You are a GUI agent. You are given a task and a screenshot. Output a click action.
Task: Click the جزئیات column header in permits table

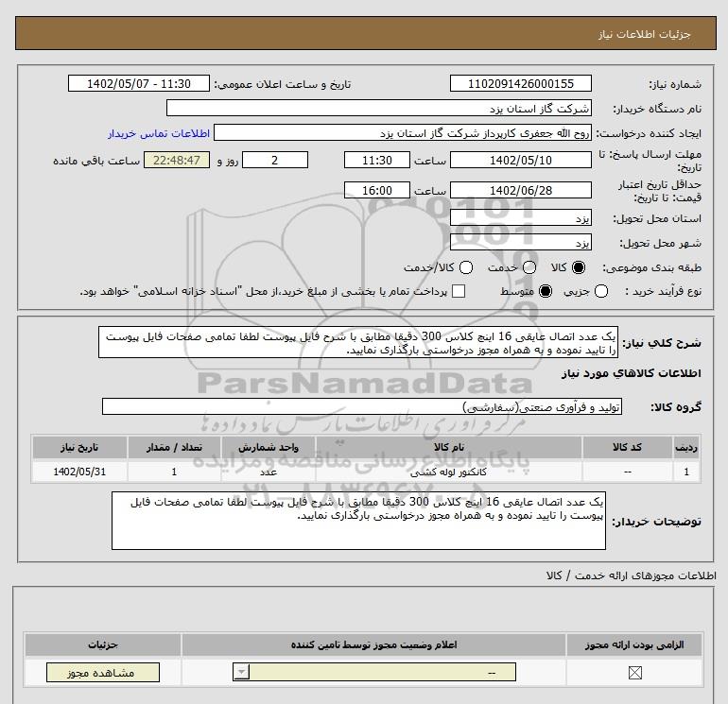click(103, 645)
